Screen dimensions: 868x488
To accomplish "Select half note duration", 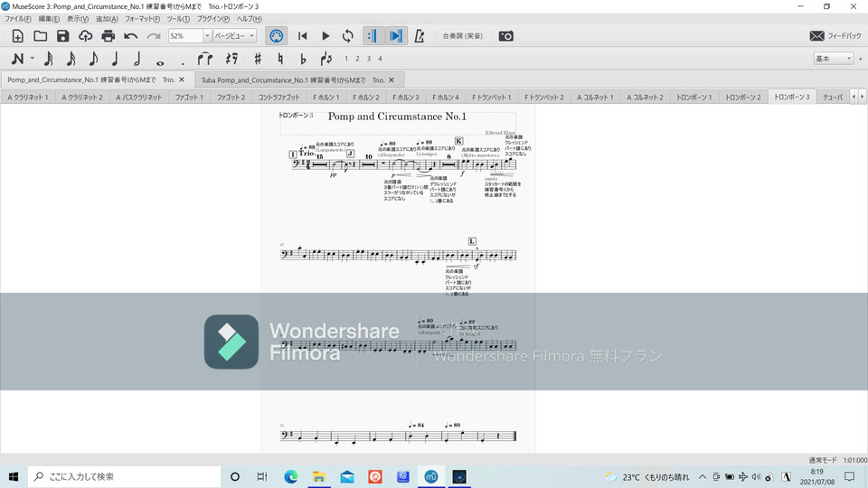I will click(137, 59).
